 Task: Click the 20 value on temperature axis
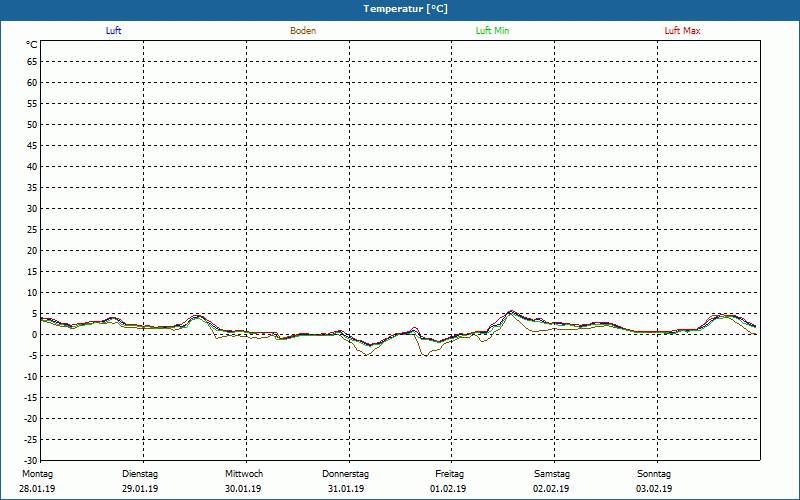(x=32, y=251)
